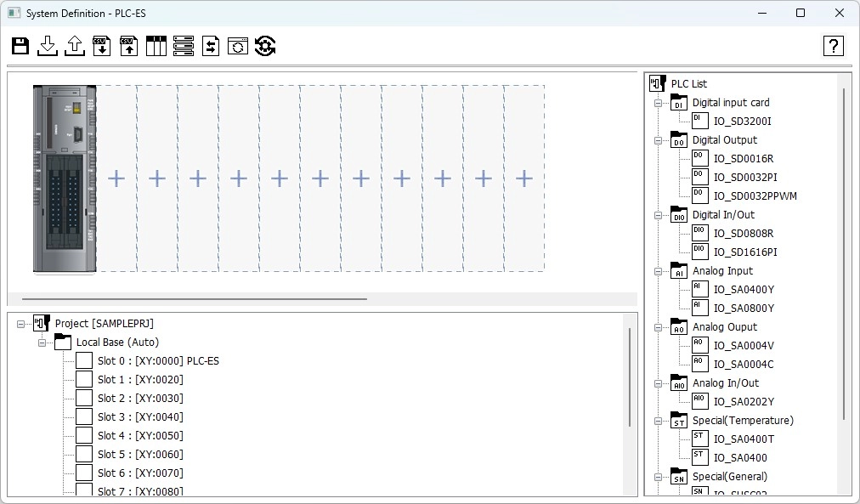Select IO_SA0004V analog output module
860x504 pixels.
[x=744, y=346]
